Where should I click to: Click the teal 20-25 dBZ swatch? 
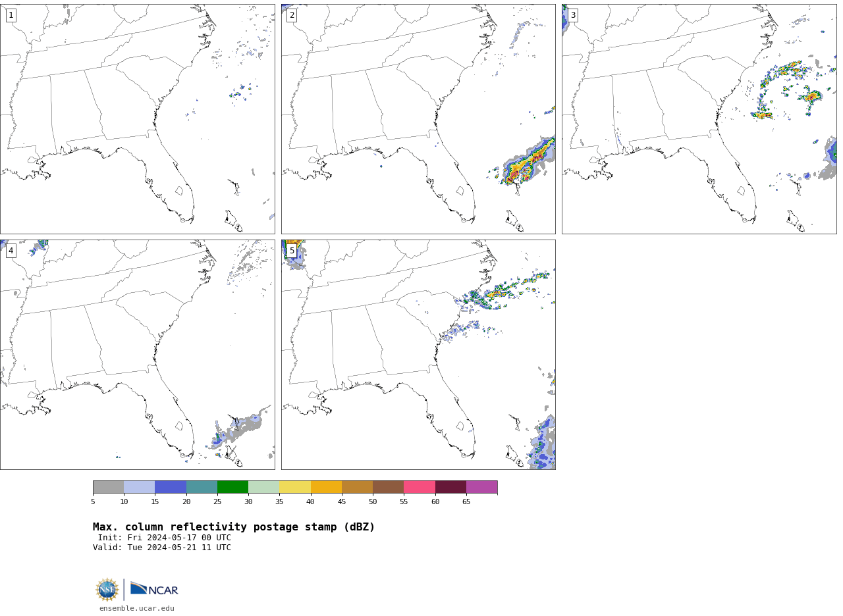202,487
